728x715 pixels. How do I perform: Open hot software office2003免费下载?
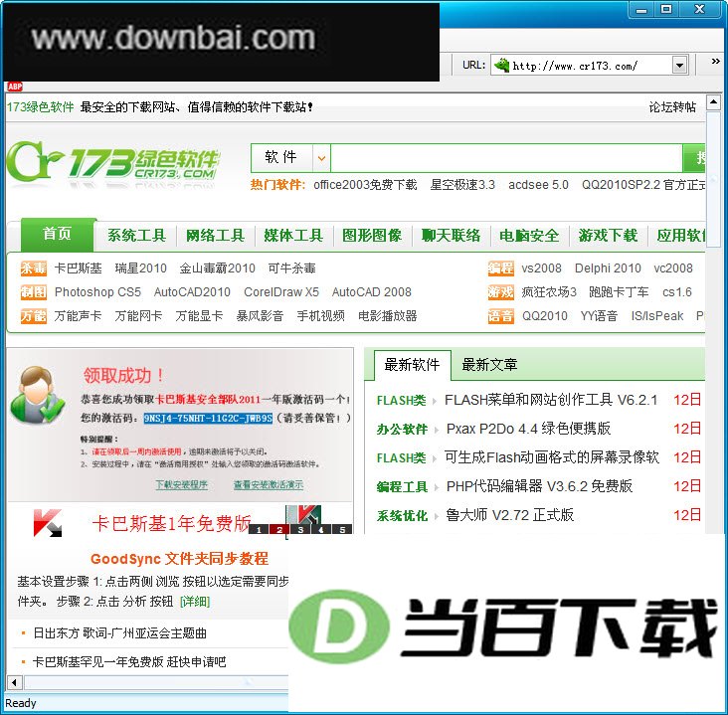click(365, 185)
